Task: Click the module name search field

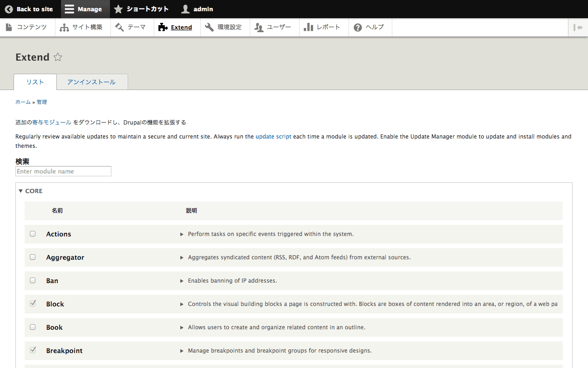Action: coord(63,171)
